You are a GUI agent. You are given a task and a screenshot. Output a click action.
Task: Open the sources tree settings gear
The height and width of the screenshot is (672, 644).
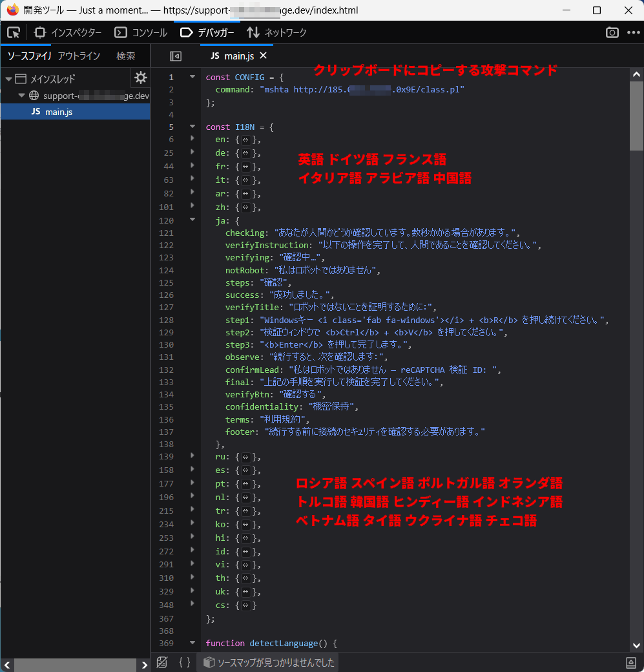(141, 78)
